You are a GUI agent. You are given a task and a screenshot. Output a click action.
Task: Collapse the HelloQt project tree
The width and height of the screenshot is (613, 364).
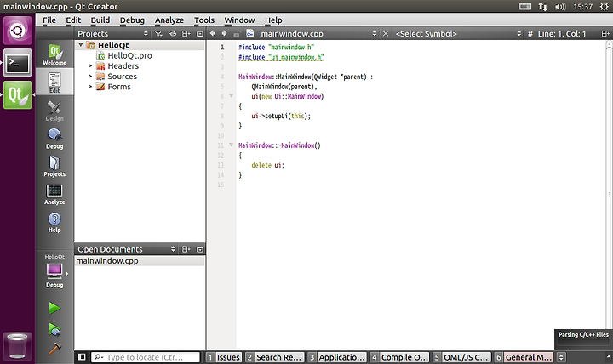(81, 45)
